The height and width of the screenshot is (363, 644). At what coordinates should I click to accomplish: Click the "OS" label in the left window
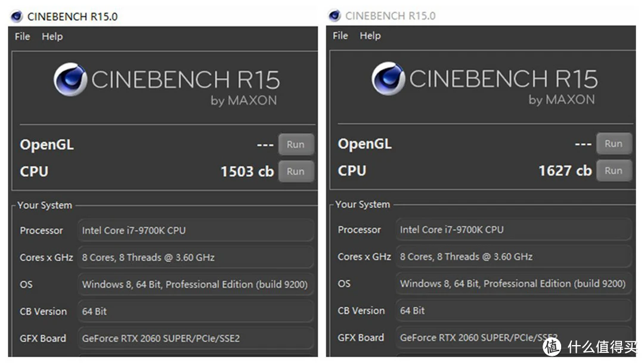click(x=26, y=284)
